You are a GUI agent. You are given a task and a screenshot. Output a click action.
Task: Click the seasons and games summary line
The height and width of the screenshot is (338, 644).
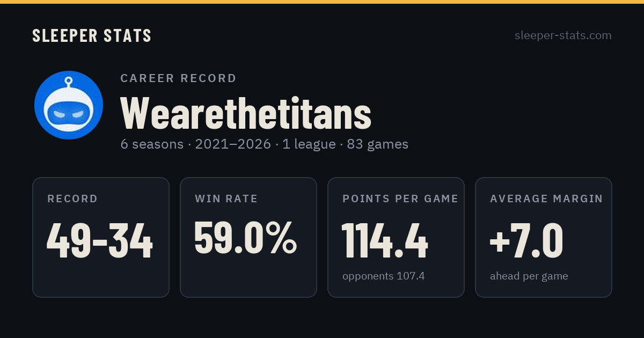click(x=265, y=144)
